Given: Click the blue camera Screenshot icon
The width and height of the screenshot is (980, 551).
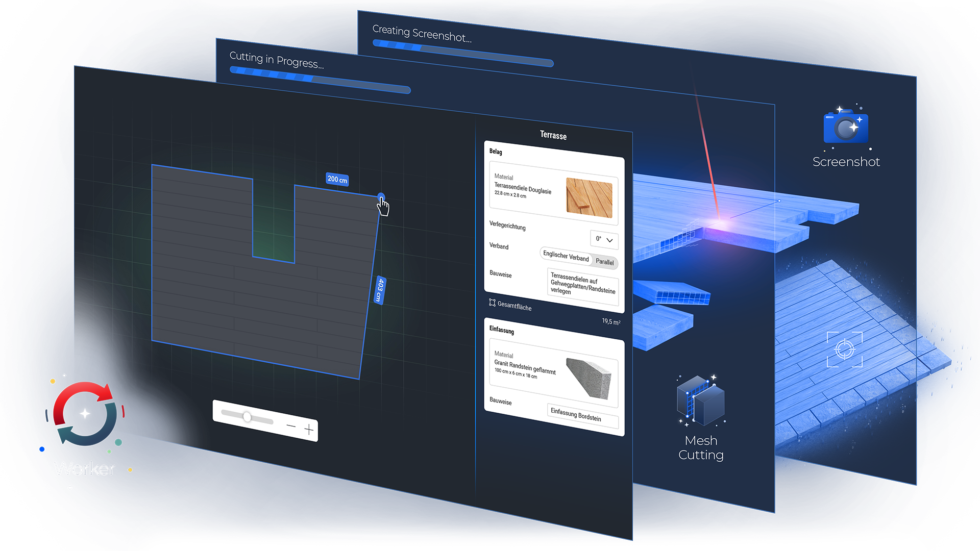Looking at the screenshot, I should pyautogui.click(x=846, y=126).
